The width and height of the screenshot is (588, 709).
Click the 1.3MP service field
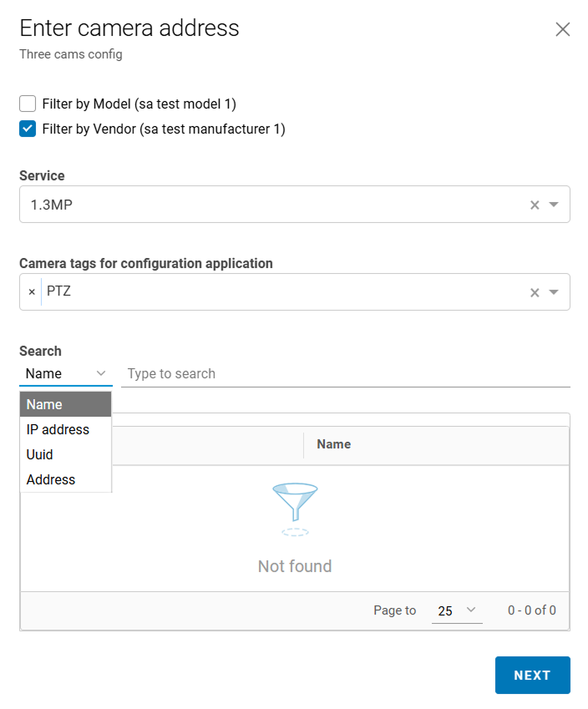267,205
